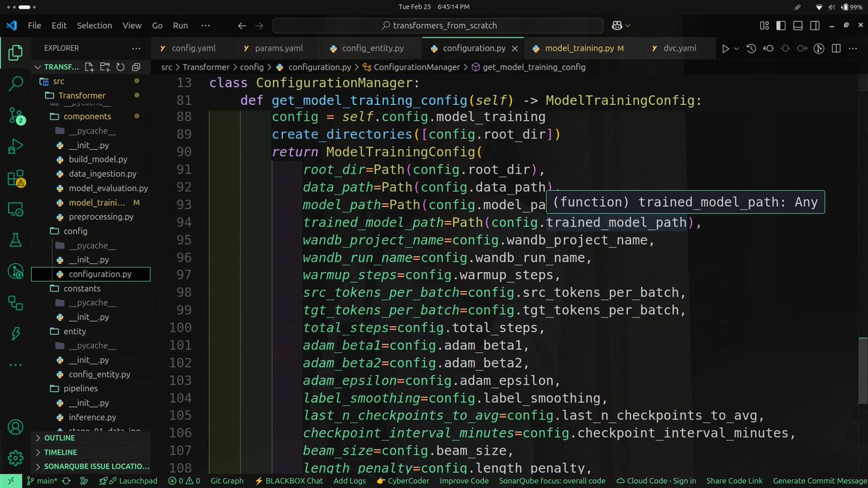Click ConfigurationManager in breadcrumb
The height and width of the screenshot is (488, 868).
tap(416, 67)
